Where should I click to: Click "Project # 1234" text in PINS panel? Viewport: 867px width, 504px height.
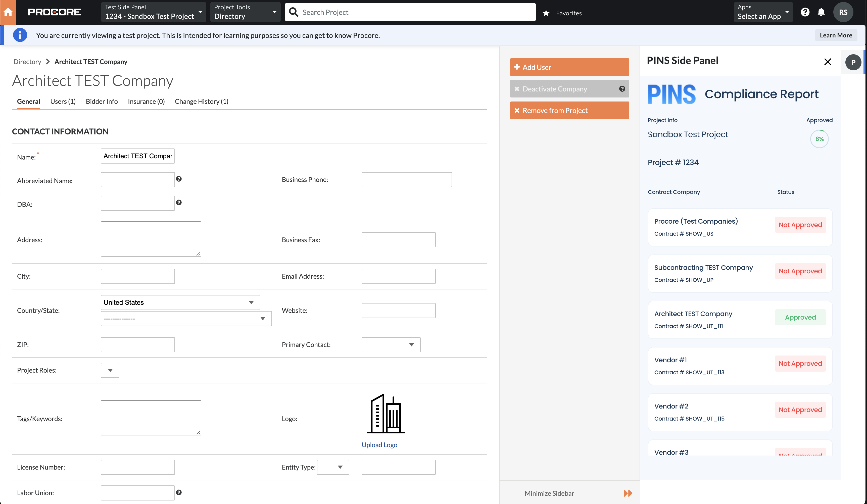click(x=673, y=162)
